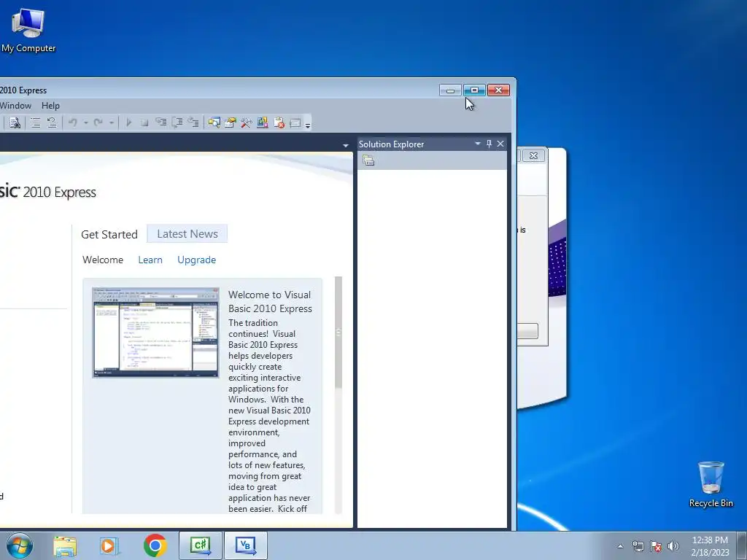Open the Object Browser toolbar icon

[x=263, y=122]
